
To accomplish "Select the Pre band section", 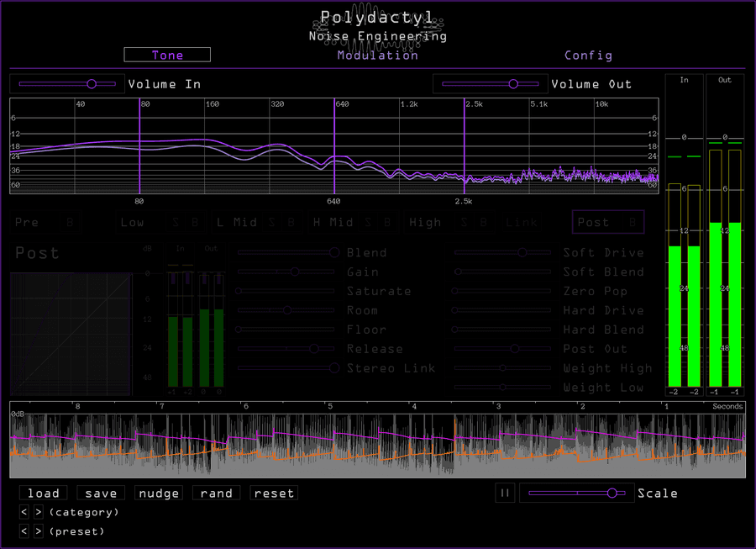I will click(x=27, y=223).
